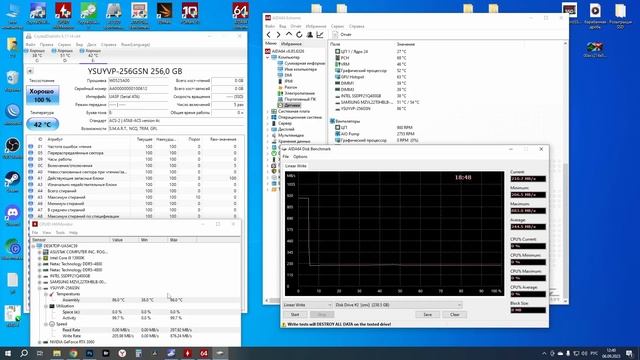The image size is (640, 360).
Task: Open File menu in Disk Benchmark window
Action: click(x=286, y=157)
